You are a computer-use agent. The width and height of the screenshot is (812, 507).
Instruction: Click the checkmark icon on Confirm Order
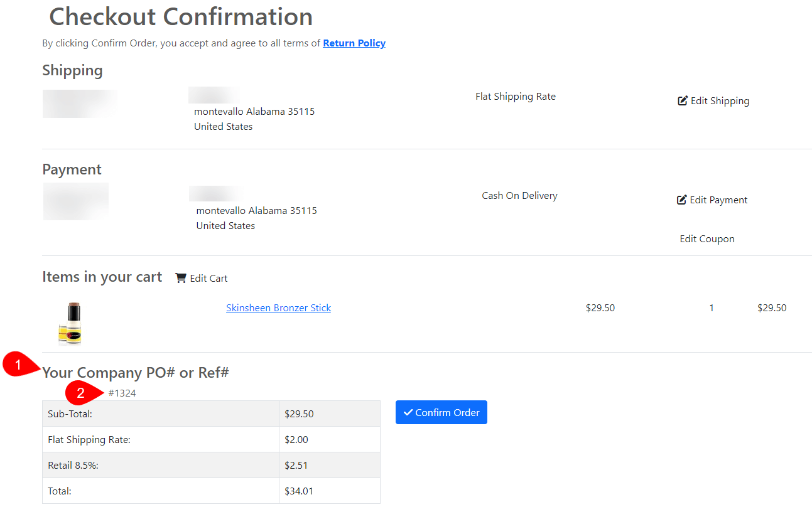pos(408,412)
